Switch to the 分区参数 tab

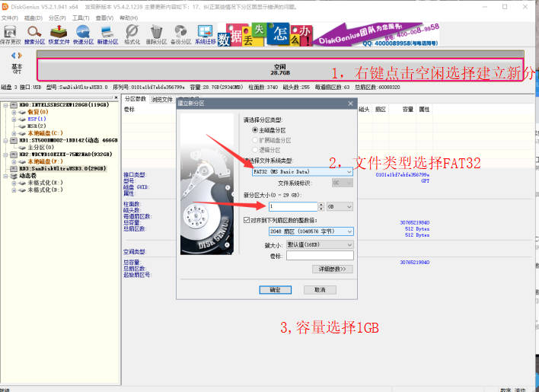coord(135,99)
